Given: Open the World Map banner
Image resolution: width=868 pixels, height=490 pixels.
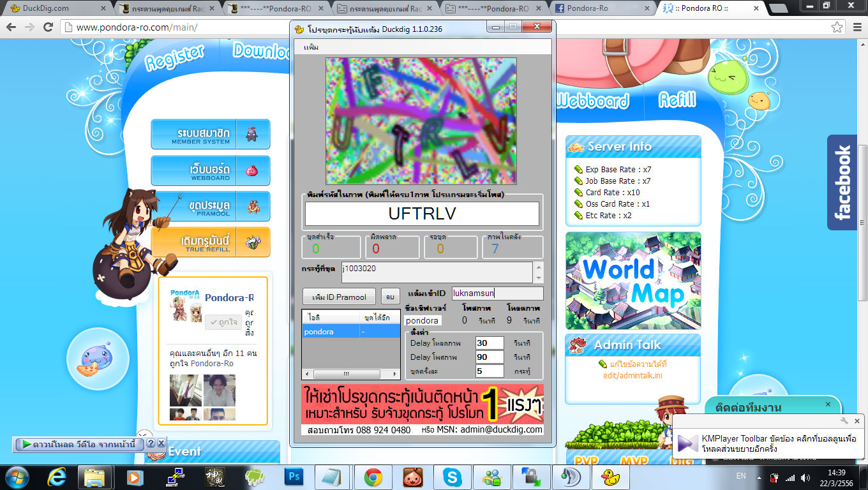Looking at the screenshot, I should 633,281.
